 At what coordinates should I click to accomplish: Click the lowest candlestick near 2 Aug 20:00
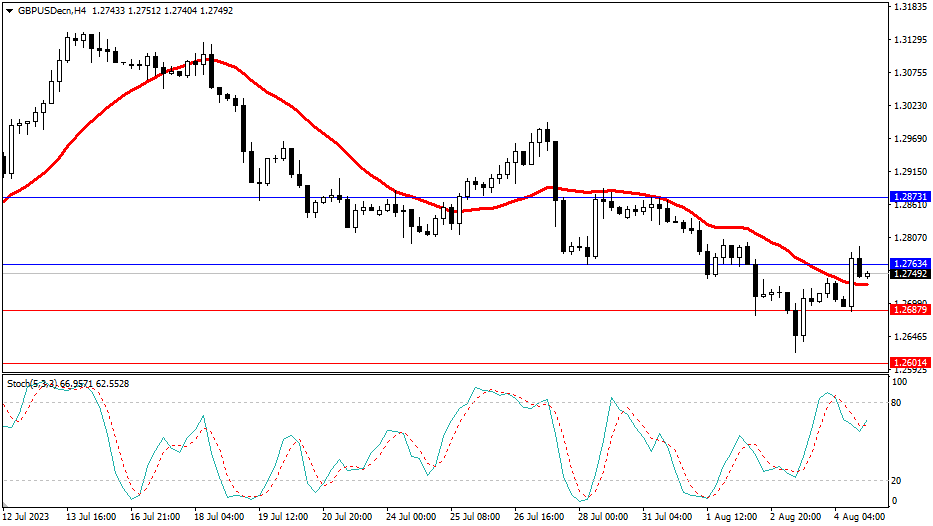796,322
